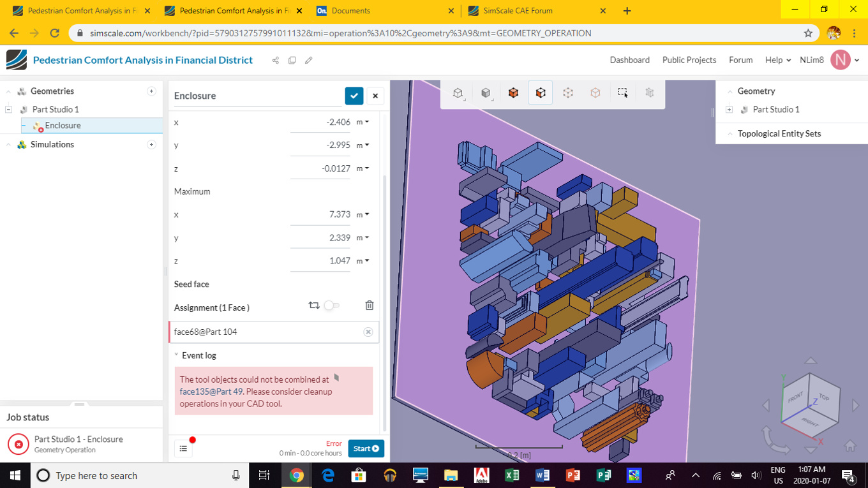The image size is (868, 488).
Task: Open the unit dropdown for minimum y
Action: (363, 145)
